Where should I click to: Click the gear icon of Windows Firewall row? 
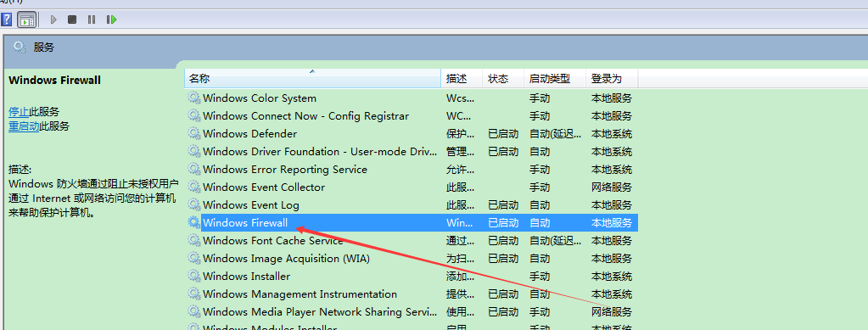tap(193, 222)
